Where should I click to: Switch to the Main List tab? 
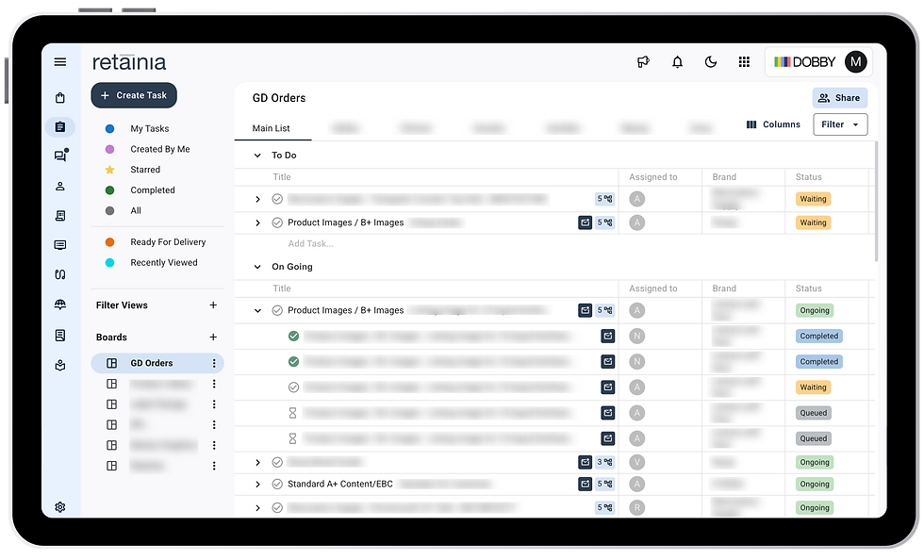coord(272,127)
